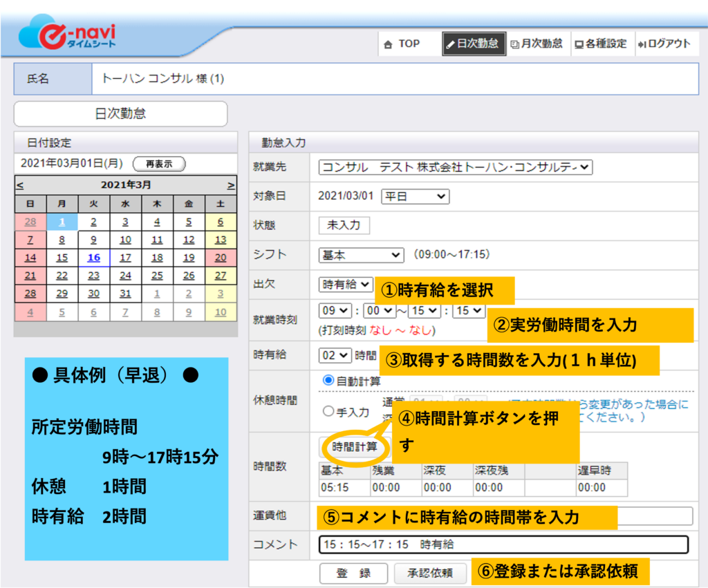Open 各種設定 settings page
This screenshot has height=588, width=708.
tap(601, 44)
